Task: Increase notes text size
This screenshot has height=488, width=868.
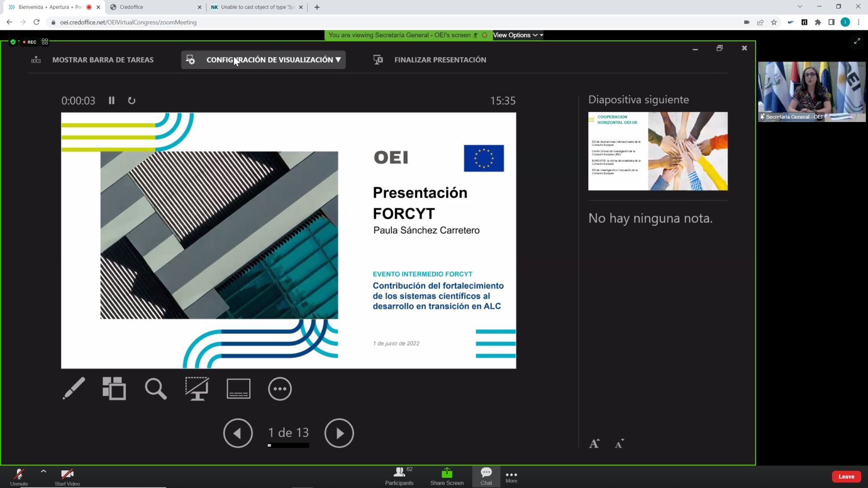Action: (x=594, y=444)
